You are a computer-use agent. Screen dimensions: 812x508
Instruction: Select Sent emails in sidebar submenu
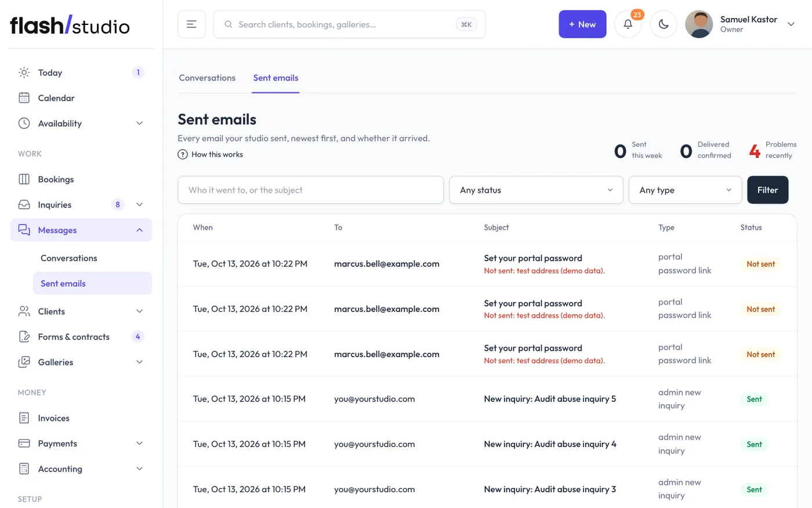point(93,283)
